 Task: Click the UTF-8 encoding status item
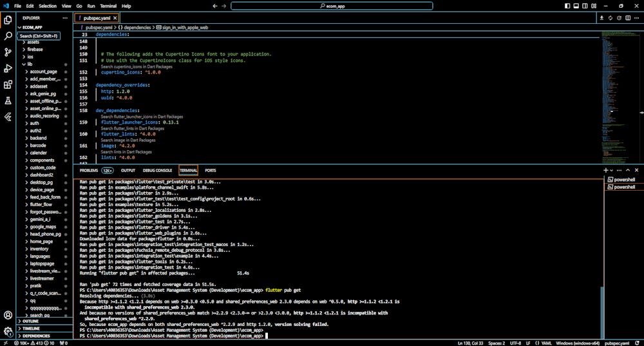pos(515,343)
